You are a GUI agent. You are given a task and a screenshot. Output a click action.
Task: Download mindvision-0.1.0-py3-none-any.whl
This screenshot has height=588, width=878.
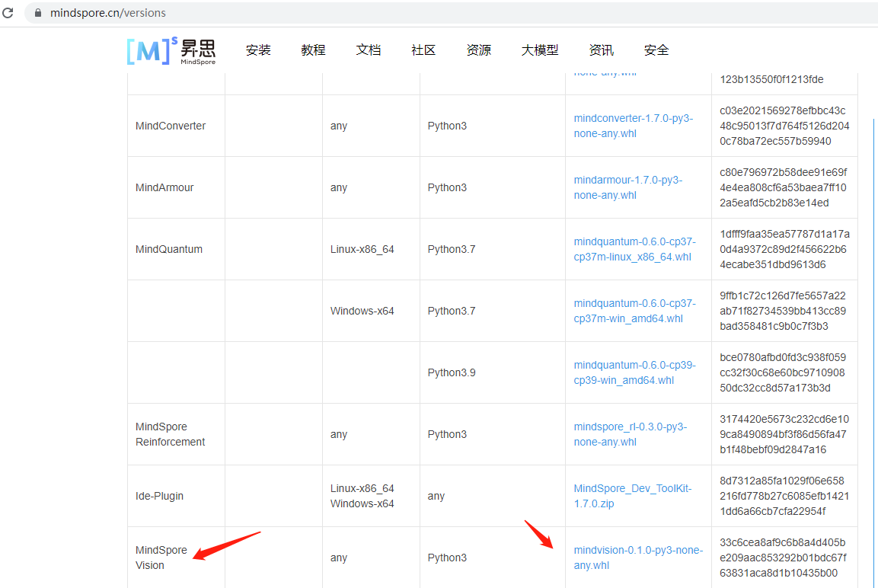(638, 558)
